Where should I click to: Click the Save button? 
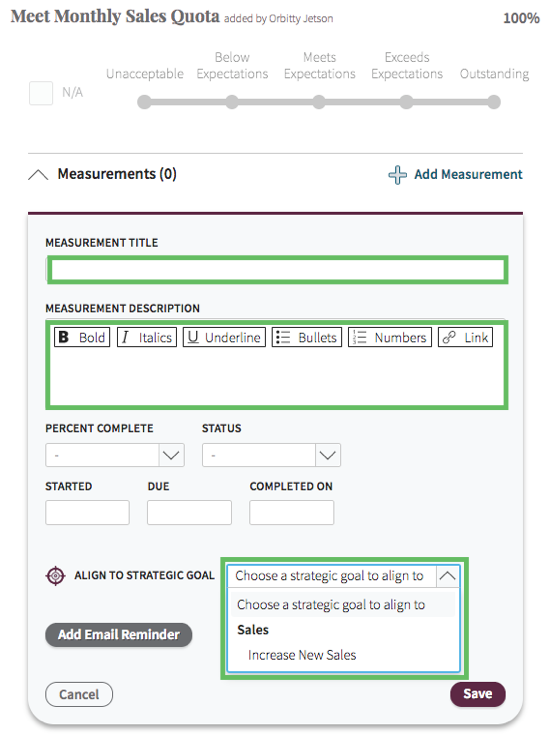[x=478, y=694]
